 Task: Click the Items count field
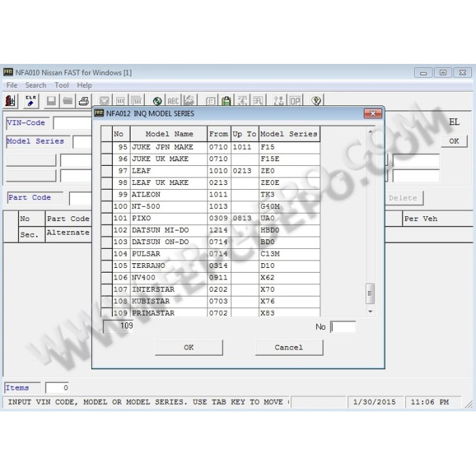click(x=57, y=388)
